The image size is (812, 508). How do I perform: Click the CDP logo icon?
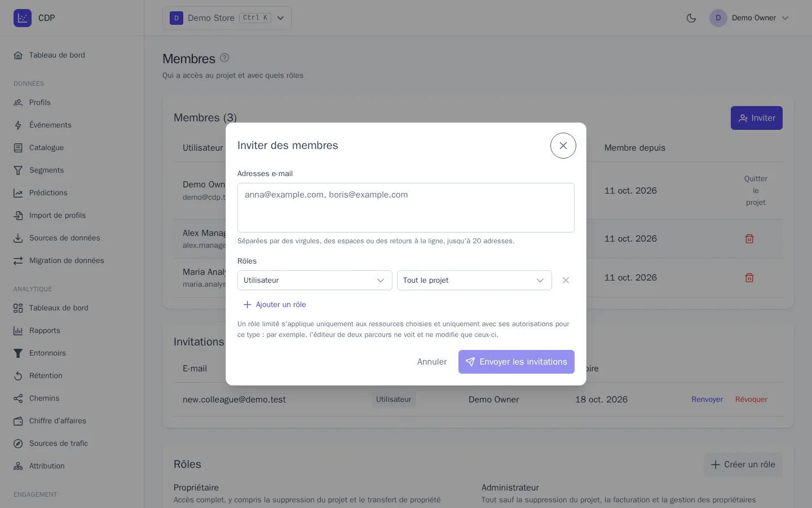pyautogui.click(x=23, y=18)
